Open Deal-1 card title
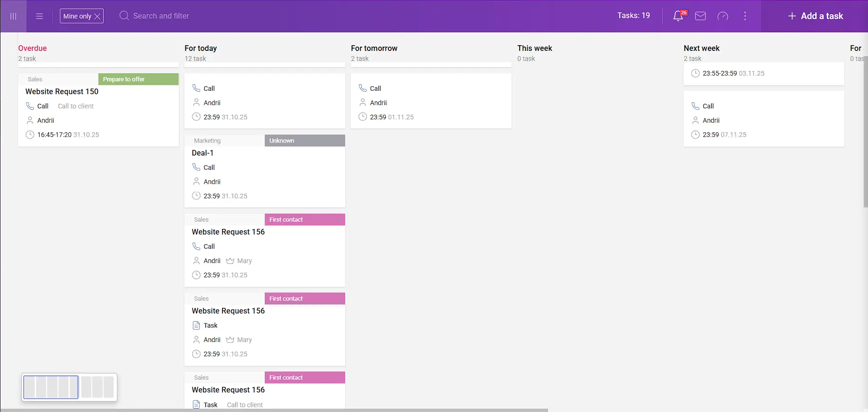This screenshot has height=412, width=868. click(x=203, y=153)
